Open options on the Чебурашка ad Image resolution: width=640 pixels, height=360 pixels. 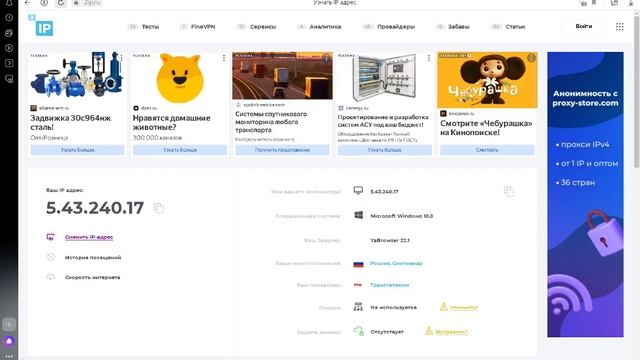(x=531, y=58)
